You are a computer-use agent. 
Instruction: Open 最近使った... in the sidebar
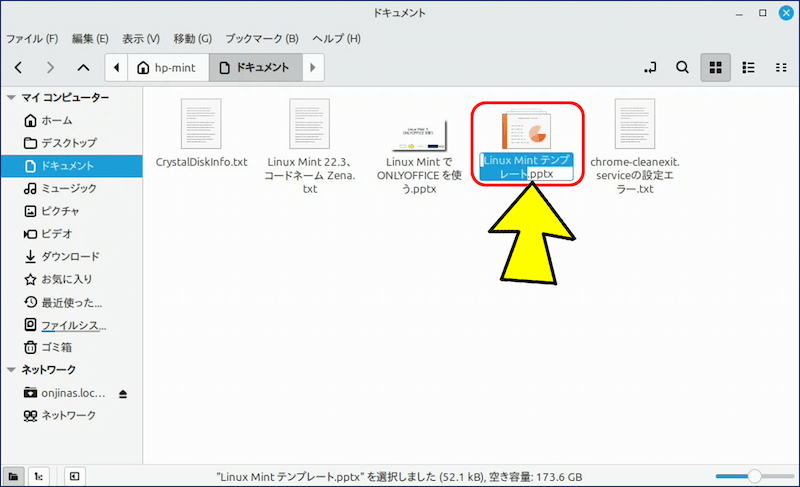point(71,302)
